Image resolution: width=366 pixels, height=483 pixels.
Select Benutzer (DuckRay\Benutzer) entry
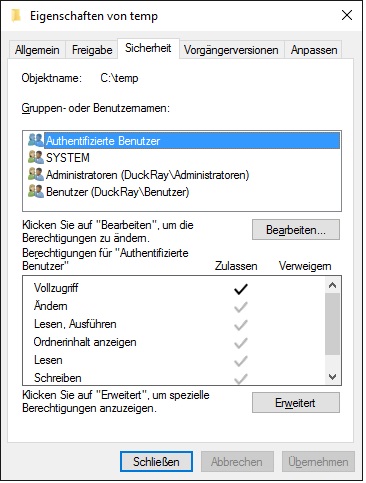tap(117, 192)
